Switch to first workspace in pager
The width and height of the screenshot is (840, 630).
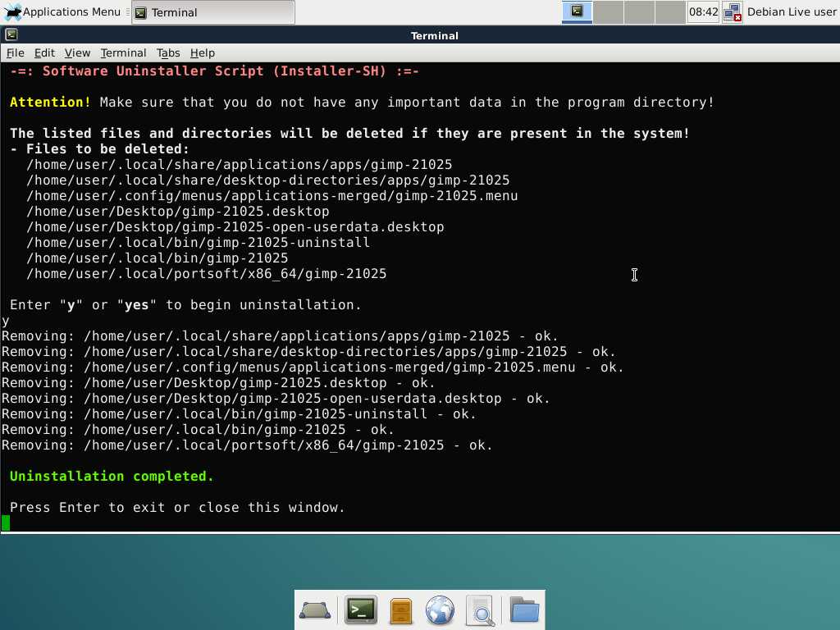click(577, 11)
